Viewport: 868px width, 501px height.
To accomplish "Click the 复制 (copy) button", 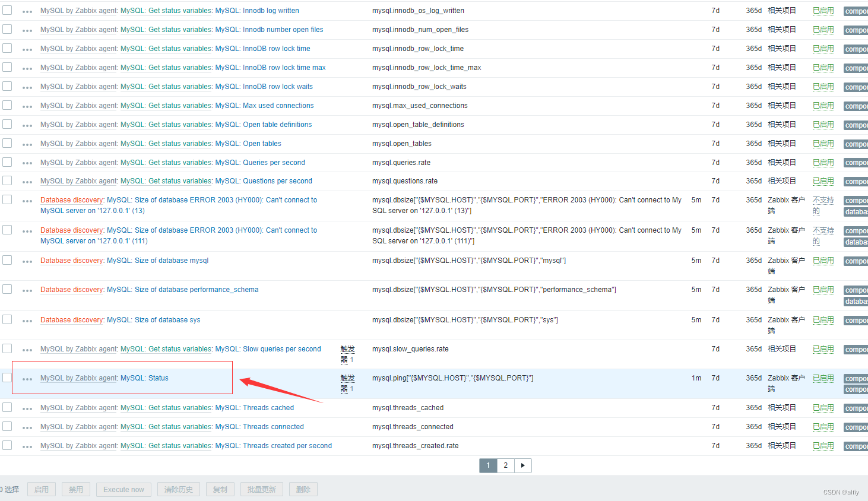I will pyautogui.click(x=220, y=490).
